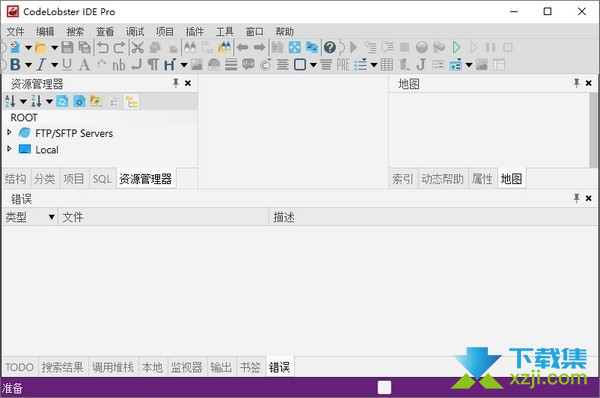This screenshot has height=398, width=600.
Task: Apply Bold formatting B icon
Action: 15,65
